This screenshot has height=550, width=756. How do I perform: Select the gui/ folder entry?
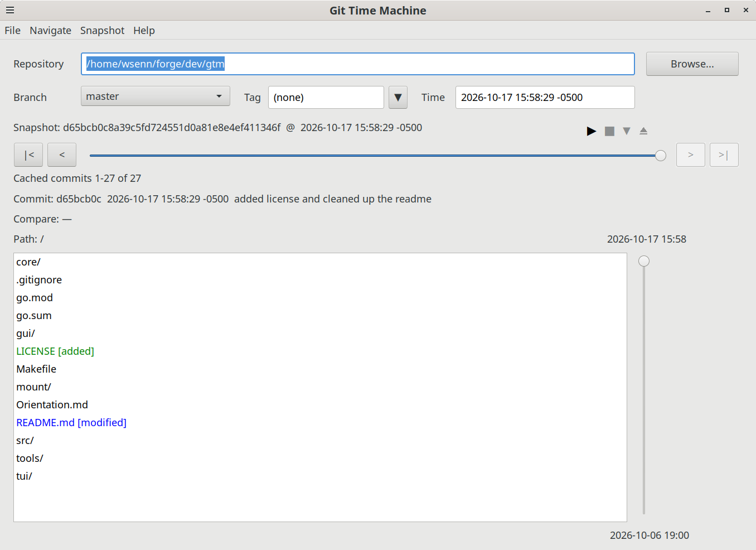tap(320, 334)
